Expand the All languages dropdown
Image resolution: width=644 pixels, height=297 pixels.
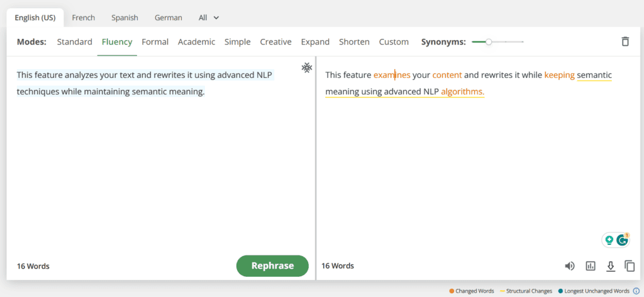[x=209, y=18]
